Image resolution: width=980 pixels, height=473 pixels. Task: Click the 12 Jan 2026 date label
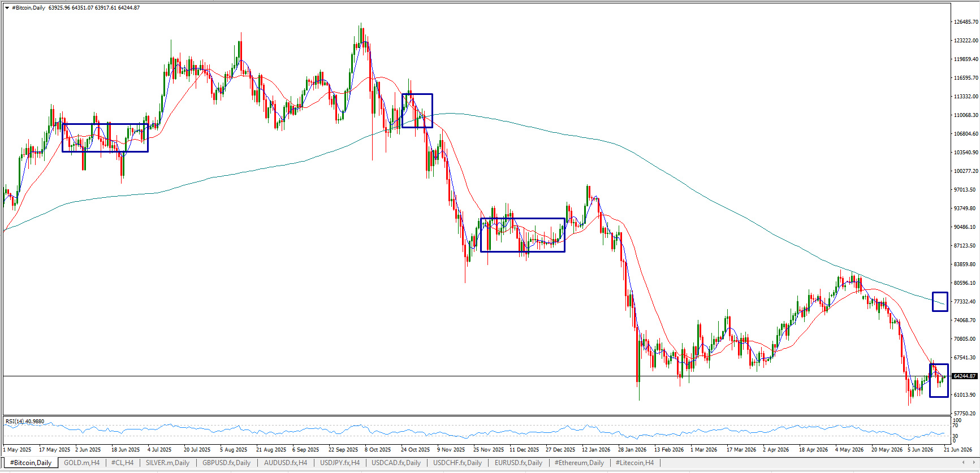596,450
